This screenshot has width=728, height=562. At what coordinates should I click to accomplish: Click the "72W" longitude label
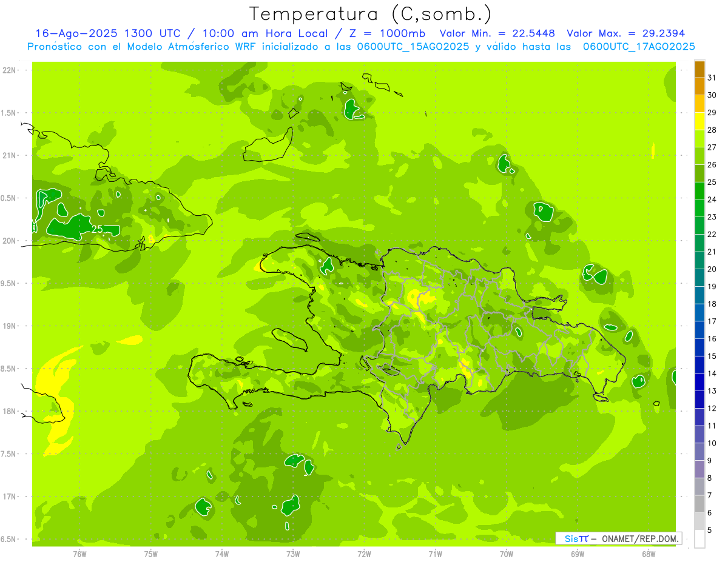coord(364,554)
